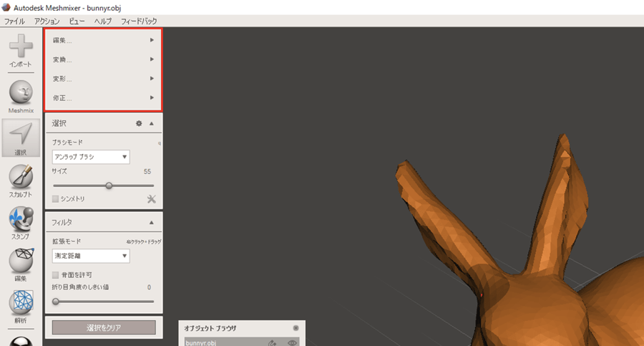Screen dimensions: 644x346
Task: Click the brush Size (サイズ) slider handle
Action: coord(109,186)
